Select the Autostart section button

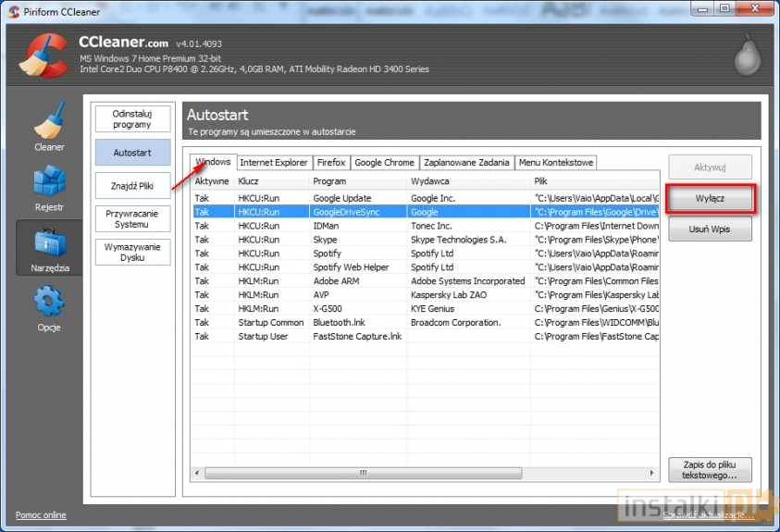(133, 153)
